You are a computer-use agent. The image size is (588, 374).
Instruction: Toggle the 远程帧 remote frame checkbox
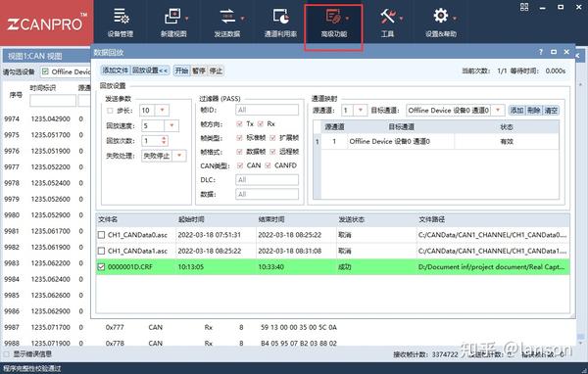(x=272, y=152)
